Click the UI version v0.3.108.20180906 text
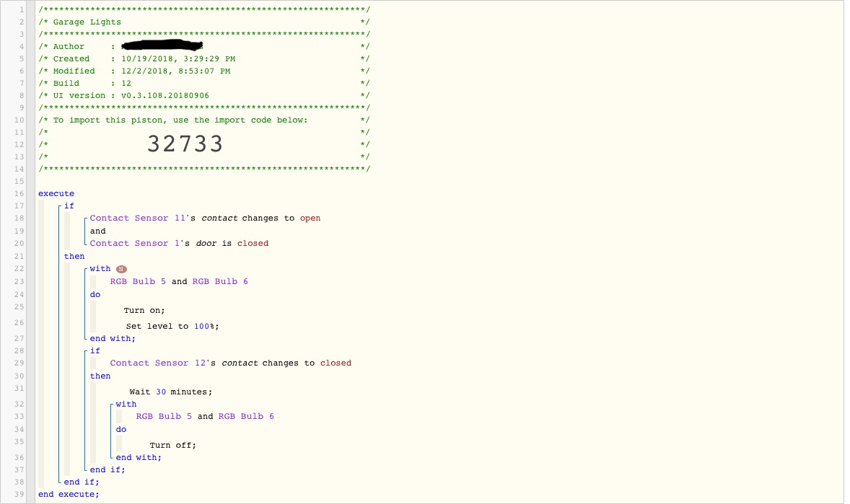 [x=165, y=95]
